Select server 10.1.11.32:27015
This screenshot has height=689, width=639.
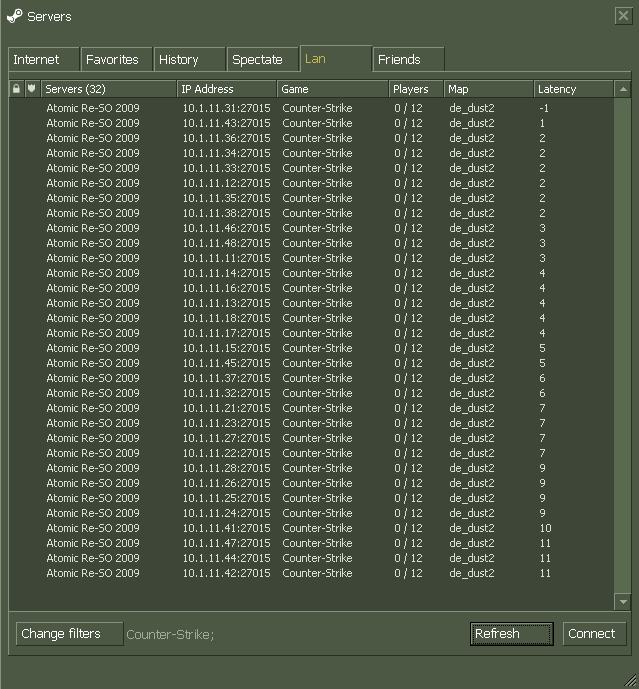coord(311,393)
